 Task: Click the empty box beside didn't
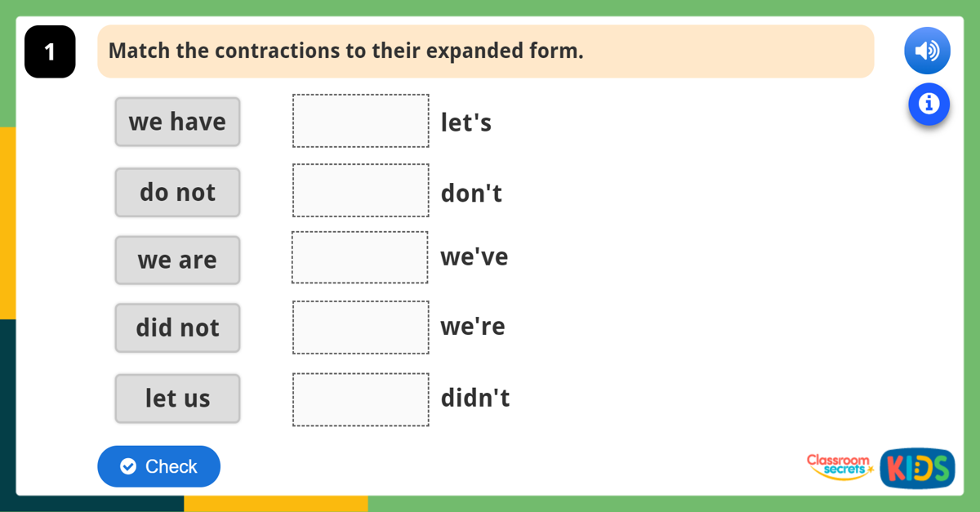coord(361,399)
